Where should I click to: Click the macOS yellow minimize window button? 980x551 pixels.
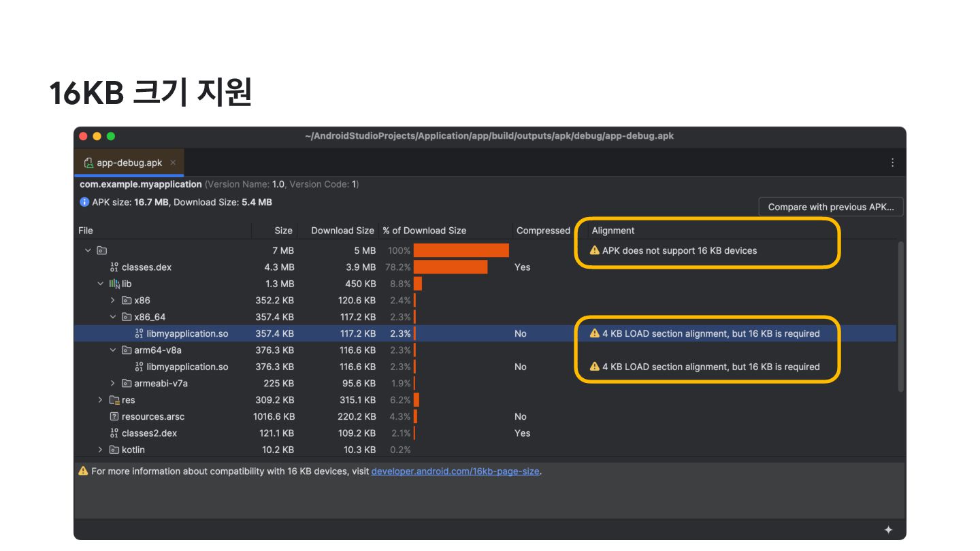[97, 136]
